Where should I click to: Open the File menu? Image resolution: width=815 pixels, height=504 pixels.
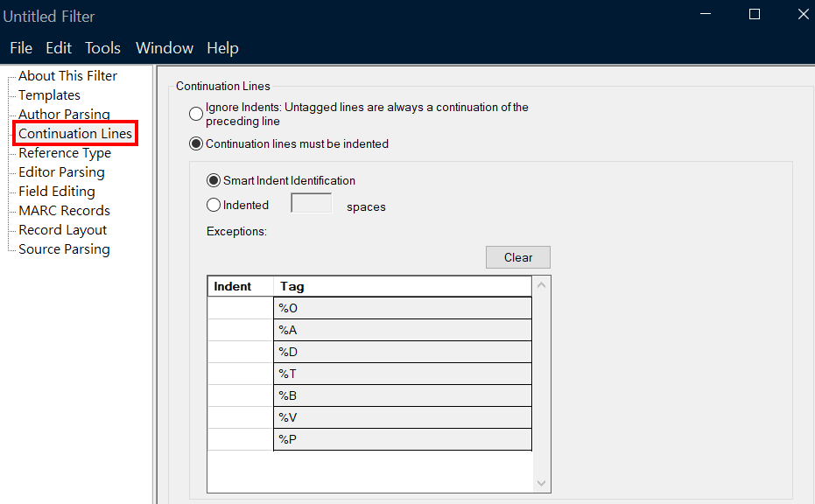[x=21, y=48]
